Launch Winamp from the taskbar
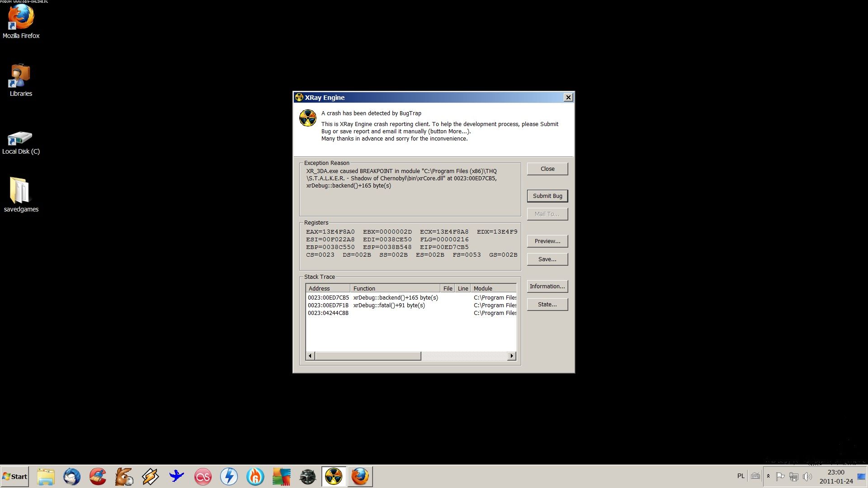 click(x=151, y=477)
